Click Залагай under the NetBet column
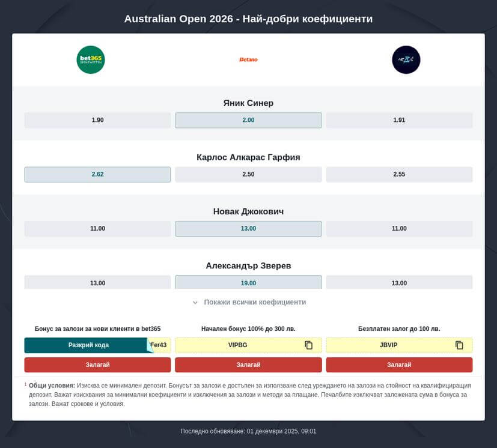497x448 pixels. pyautogui.click(x=398, y=365)
